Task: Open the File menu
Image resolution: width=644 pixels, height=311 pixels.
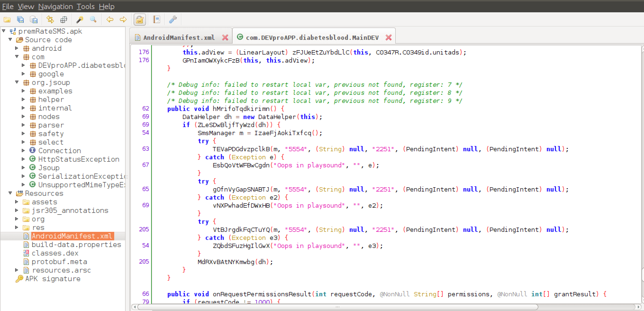Action: coord(8,6)
